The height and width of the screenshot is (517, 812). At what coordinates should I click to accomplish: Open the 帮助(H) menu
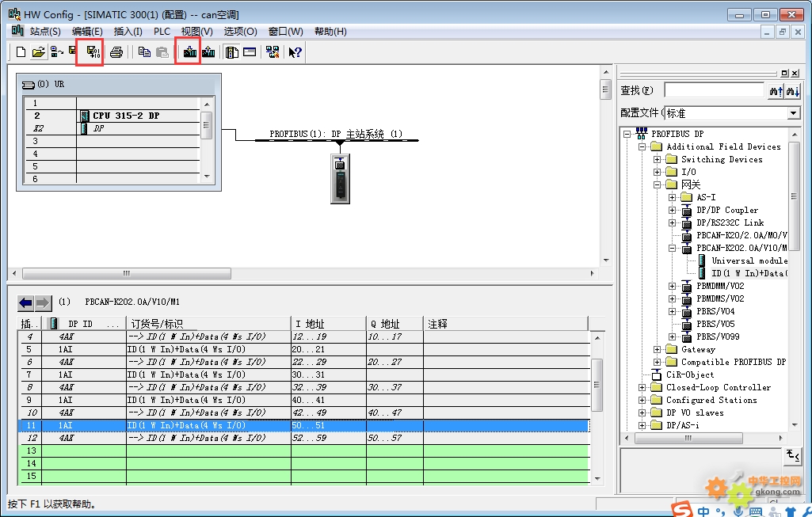tap(330, 32)
